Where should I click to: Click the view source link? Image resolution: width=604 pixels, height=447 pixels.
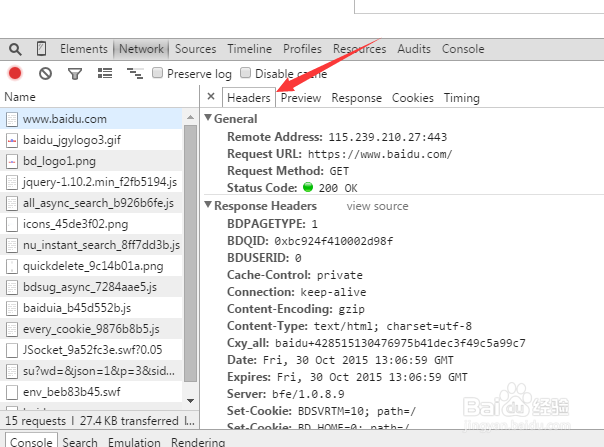point(378,206)
